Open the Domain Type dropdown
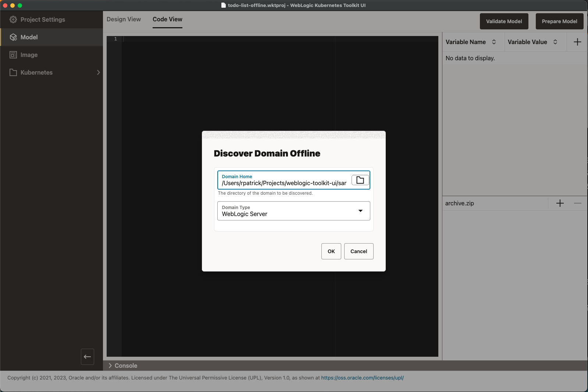Viewport: 588px width, 392px height. pos(293,211)
